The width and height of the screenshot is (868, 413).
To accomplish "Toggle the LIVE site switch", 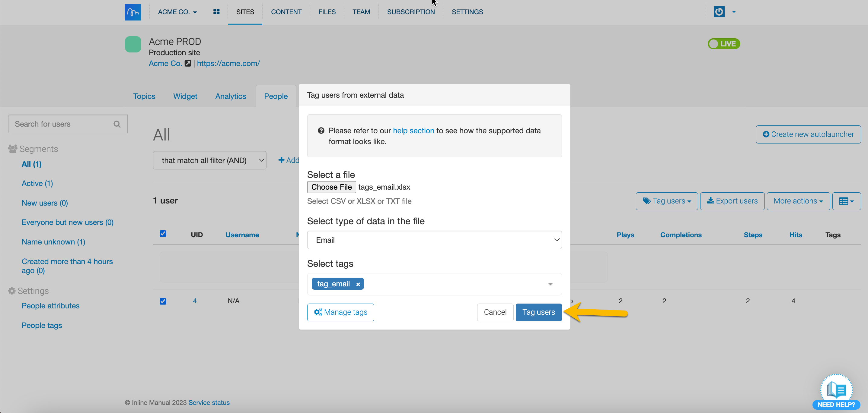I will click(723, 44).
